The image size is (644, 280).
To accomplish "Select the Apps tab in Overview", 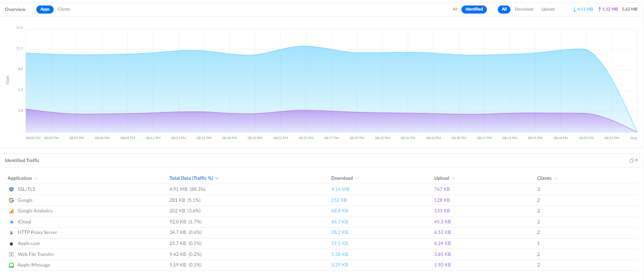I will tap(45, 9).
